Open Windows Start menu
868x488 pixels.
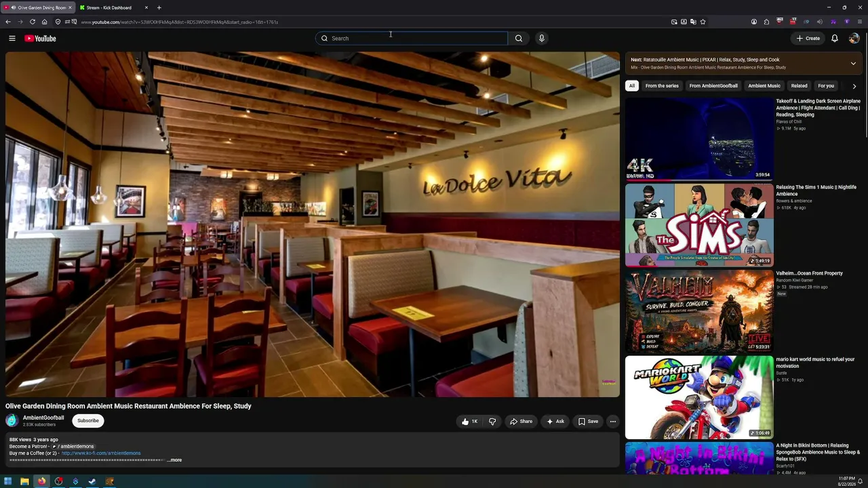[x=8, y=481]
